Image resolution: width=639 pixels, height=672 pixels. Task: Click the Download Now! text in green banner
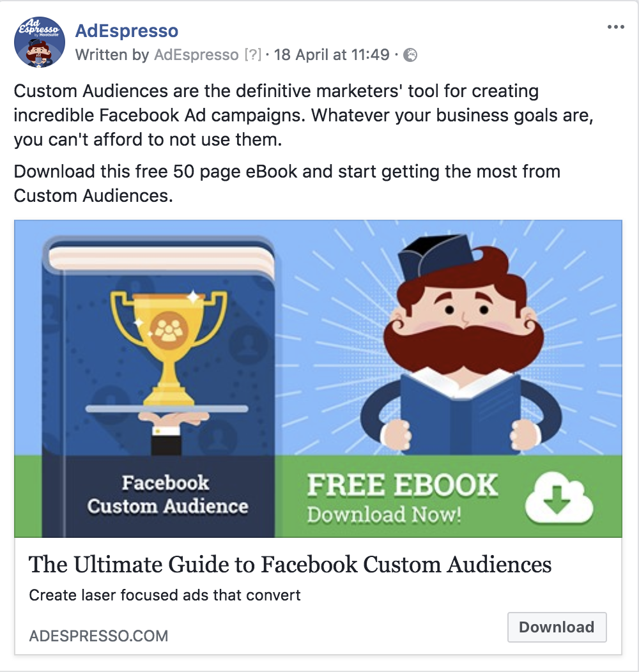click(384, 514)
